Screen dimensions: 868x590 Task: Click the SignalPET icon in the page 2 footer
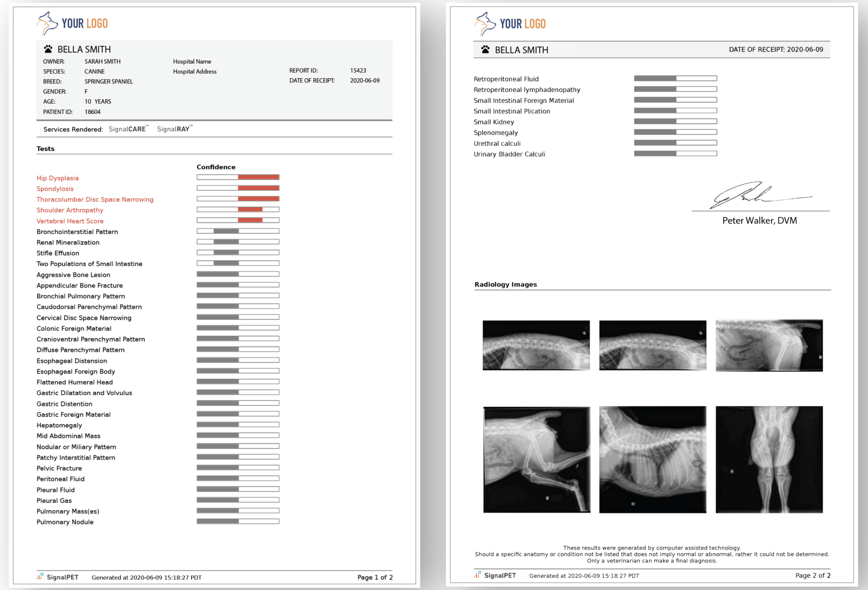click(477, 575)
